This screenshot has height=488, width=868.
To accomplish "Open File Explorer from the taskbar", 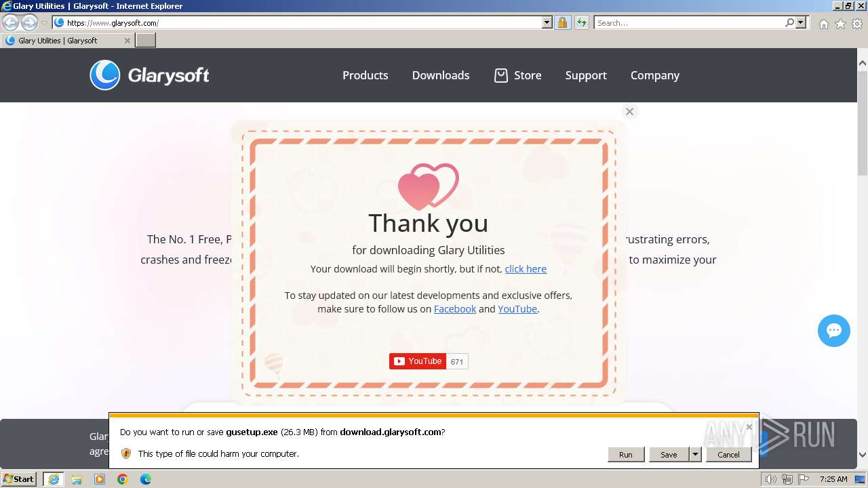I will click(77, 479).
